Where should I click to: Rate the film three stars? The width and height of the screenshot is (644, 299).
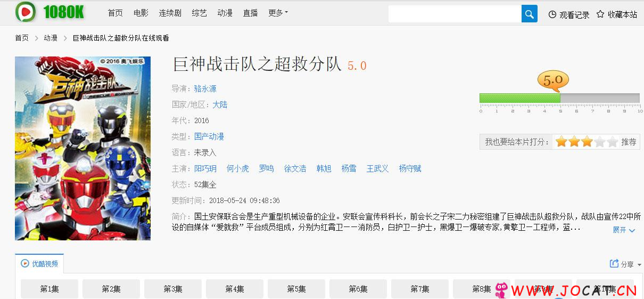(x=587, y=142)
